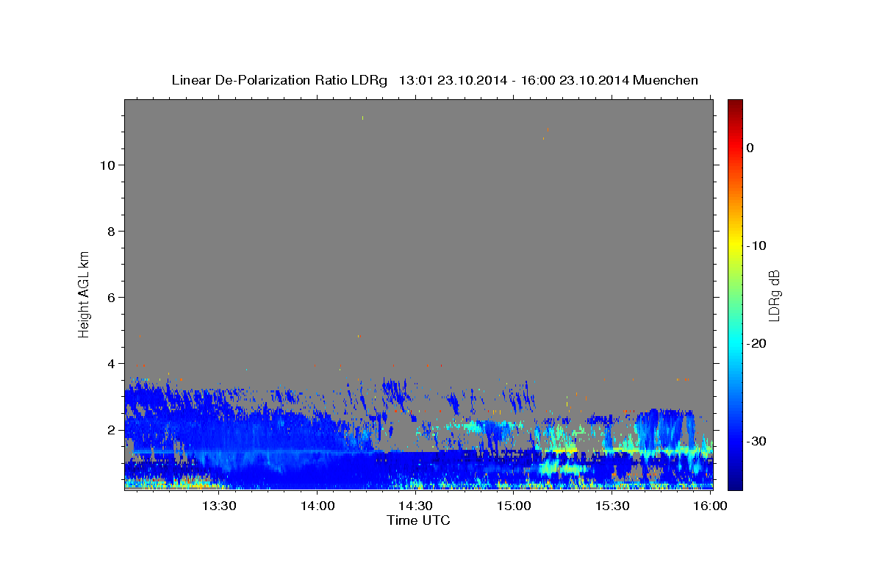Click the 8 km height label
Image resolution: width=882 pixels, height=588 pixels.
click(x=110, y=232)
